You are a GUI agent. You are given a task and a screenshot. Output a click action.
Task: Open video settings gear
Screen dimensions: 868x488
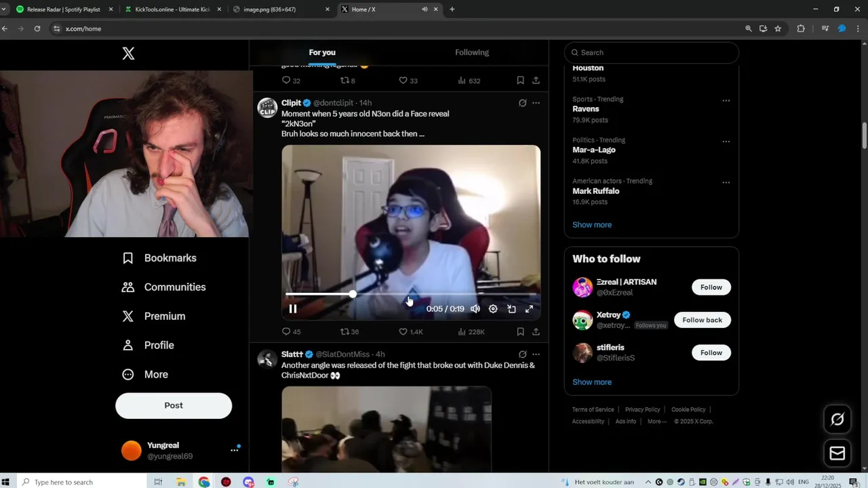493,309
